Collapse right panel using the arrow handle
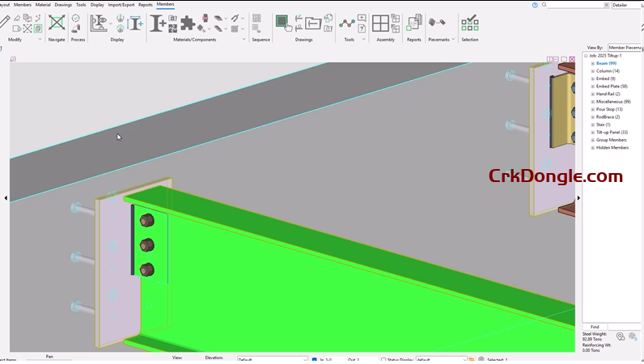 tap(578, 197)
